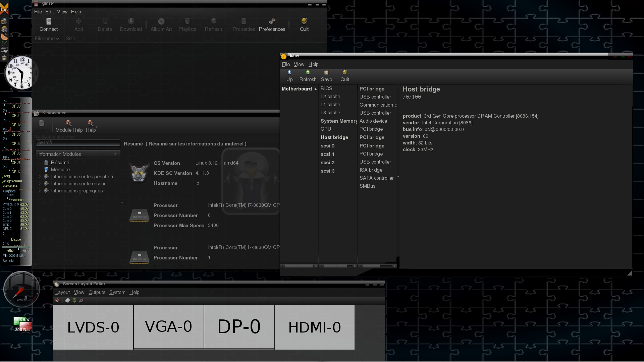Screen dimensions: 644x362
Task: Expand Informations graphiques tree node
Action: (40, 191)
